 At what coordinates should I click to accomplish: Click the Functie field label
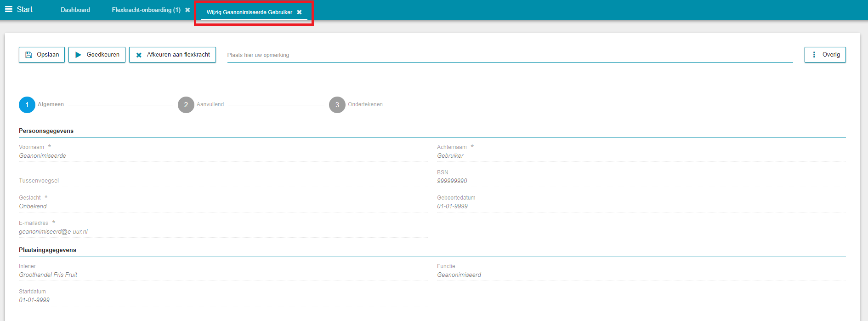[x=446, y=266]
